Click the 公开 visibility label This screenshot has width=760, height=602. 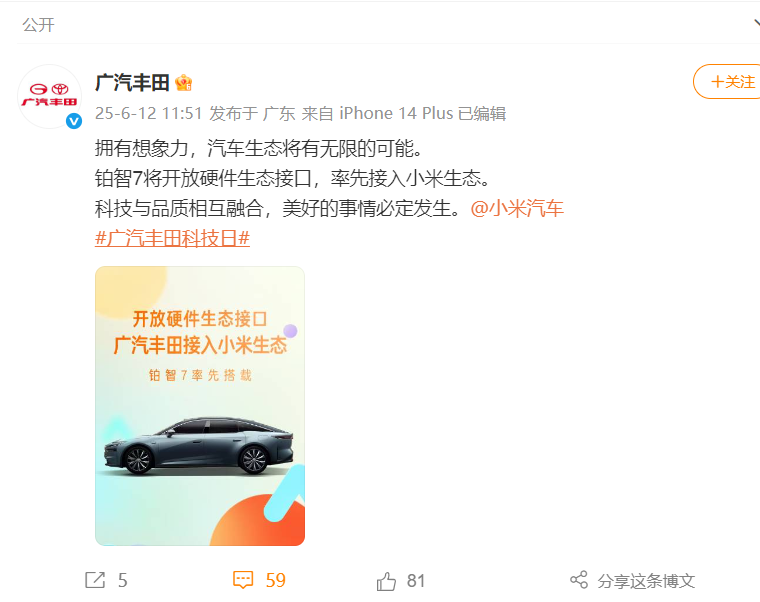coord(38,25)
